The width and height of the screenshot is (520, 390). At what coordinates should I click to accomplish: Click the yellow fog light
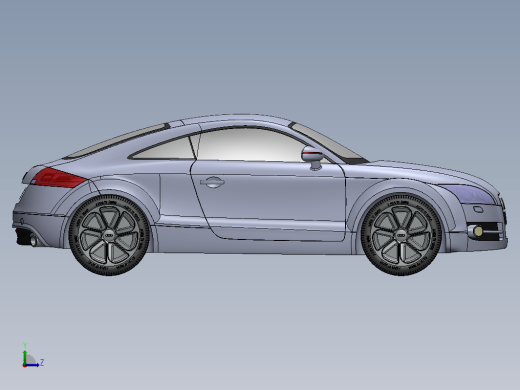[478, 231]
